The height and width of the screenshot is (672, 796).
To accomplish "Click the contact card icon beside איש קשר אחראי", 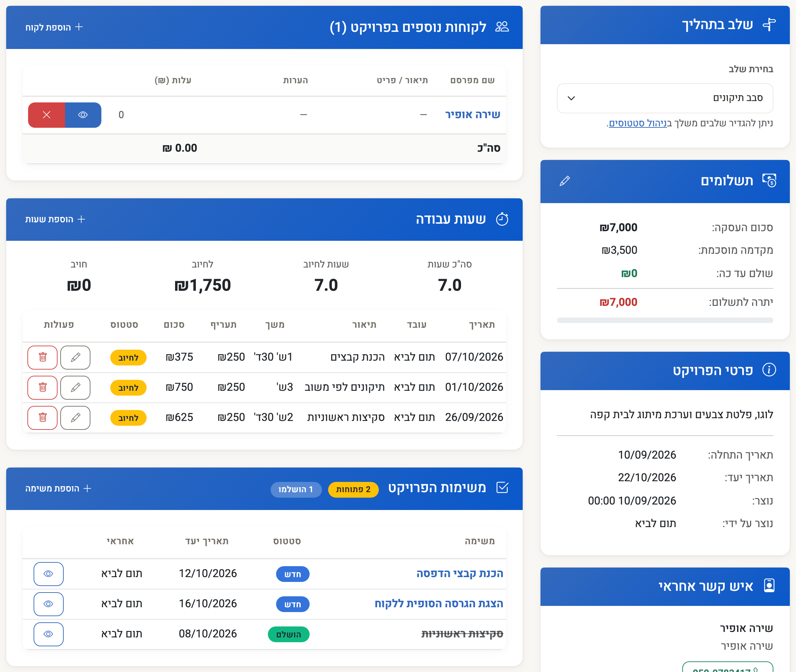I will click(769, 585).
